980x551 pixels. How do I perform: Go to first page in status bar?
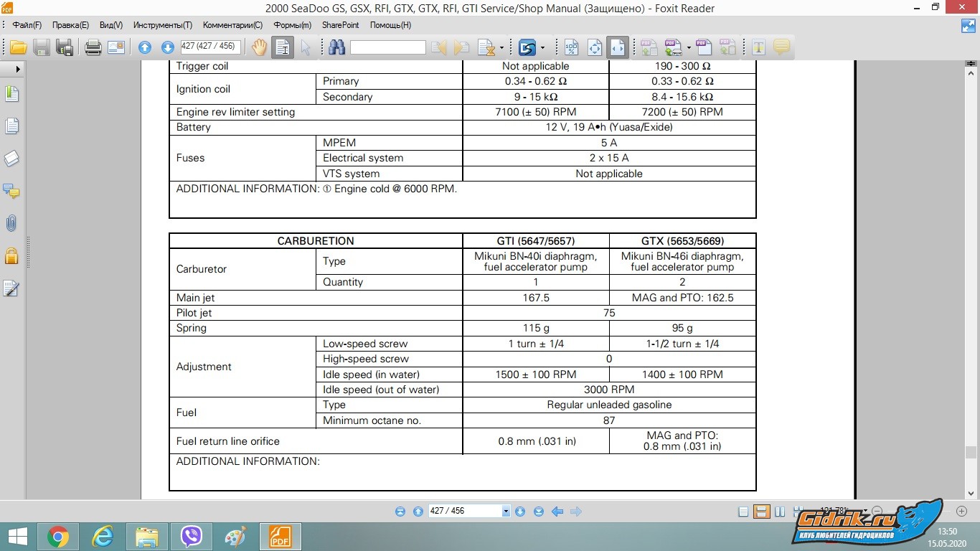tap(400, 512)
